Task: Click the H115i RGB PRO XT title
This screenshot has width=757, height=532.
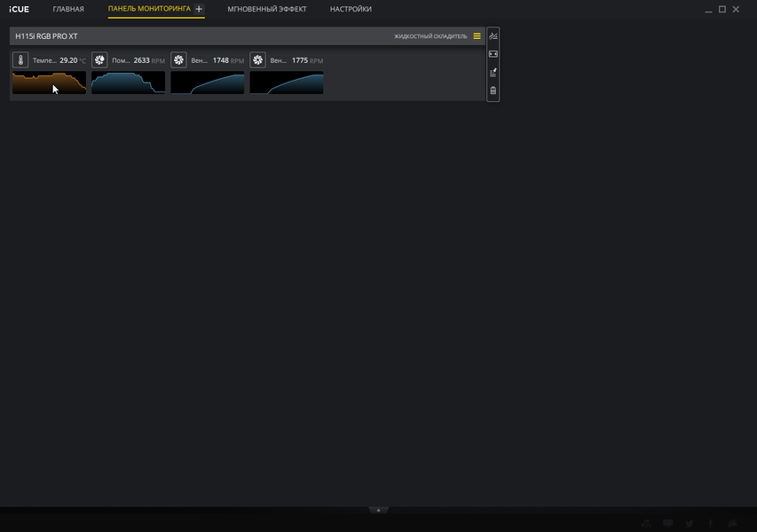Action: (46, 36)
